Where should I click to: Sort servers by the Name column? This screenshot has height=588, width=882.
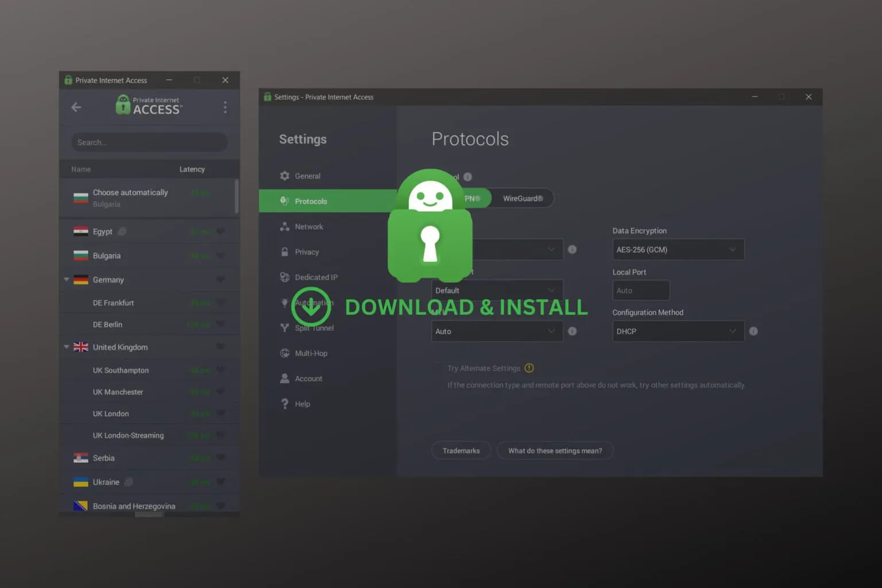click(x=81, y=169)
